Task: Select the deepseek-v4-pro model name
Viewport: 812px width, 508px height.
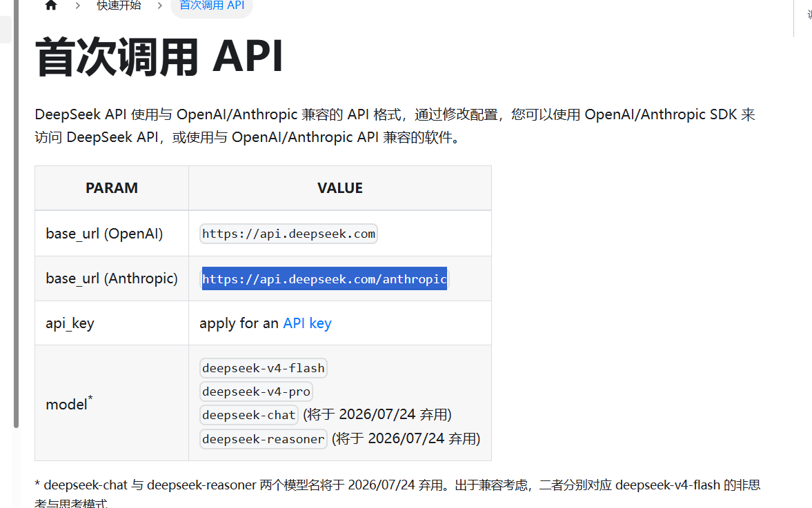Action: coord(256,392)
